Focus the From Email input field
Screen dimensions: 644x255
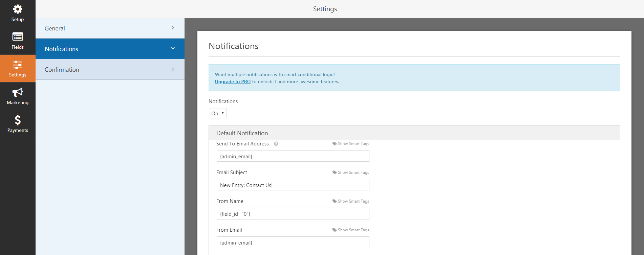[293, 242]
